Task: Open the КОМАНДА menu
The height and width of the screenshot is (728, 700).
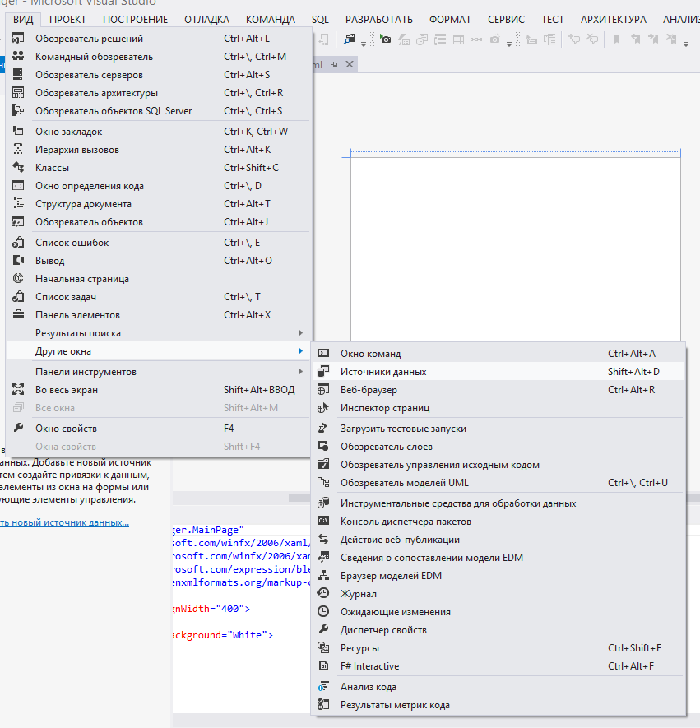Action: (271, 20)
